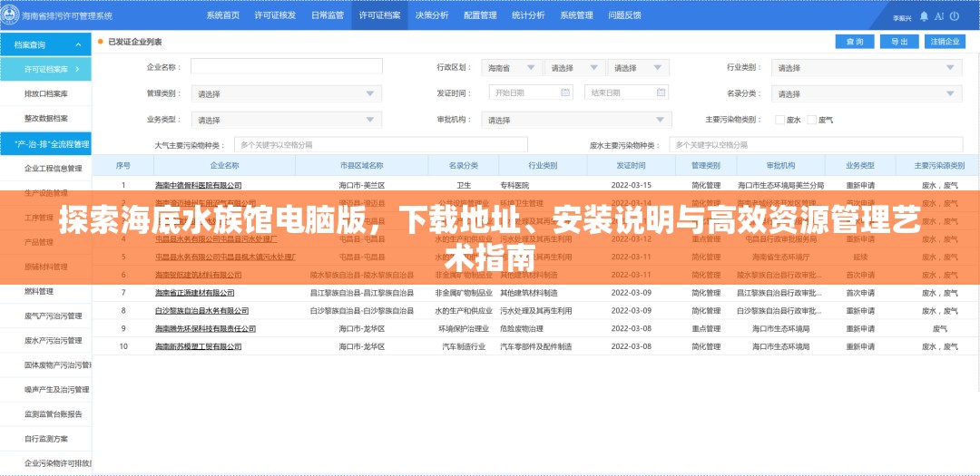The width and height of the screenshot is (980, 476).
Task: Open the city-level 行政区划 dropdown
Action: (x=575, y=67)
